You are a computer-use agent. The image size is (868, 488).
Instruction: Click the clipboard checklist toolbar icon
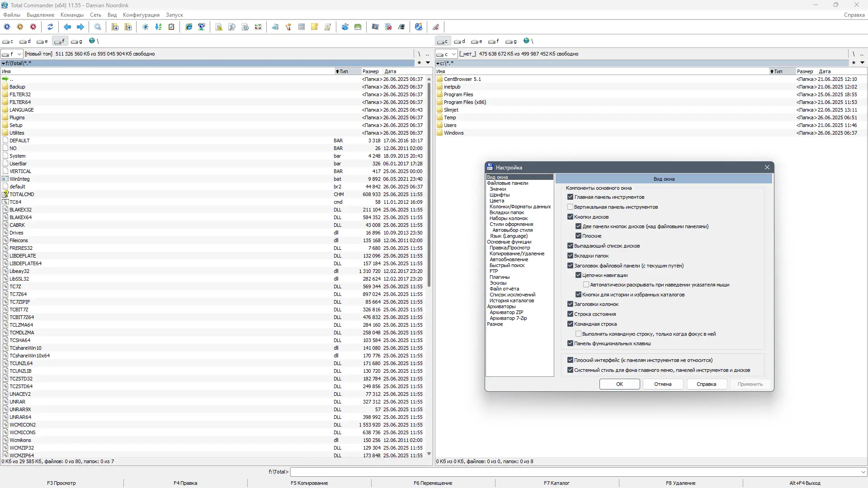coord(171,27)
